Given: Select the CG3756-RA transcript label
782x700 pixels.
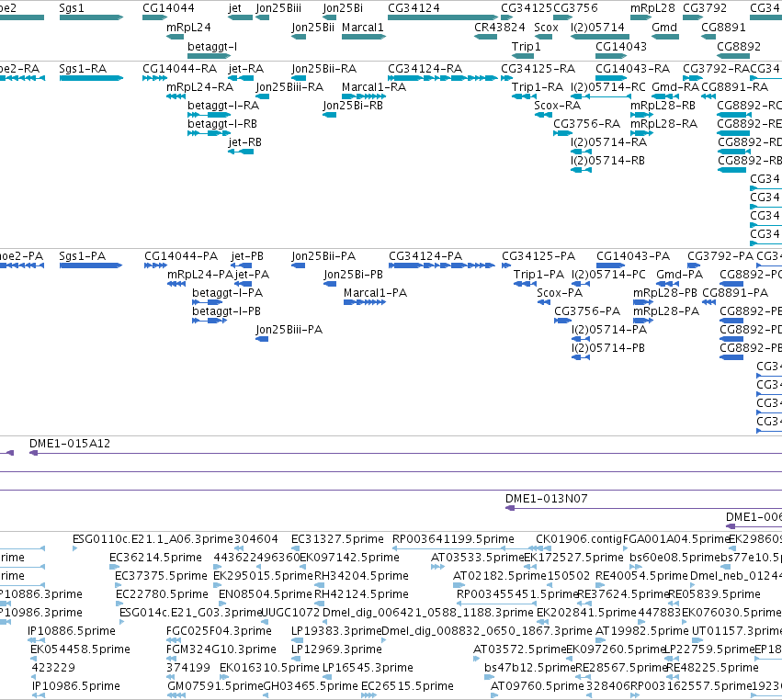Looking at the screenshot, I should click(x=587, y=124).
